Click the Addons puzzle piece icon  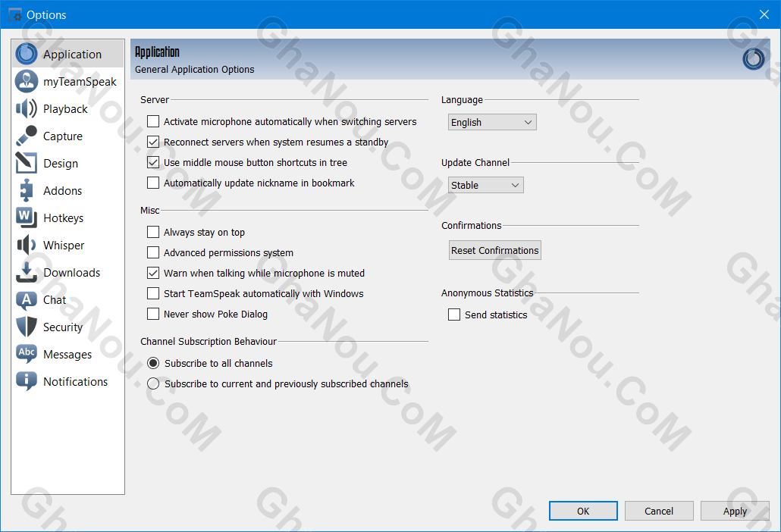coord(26,191)
